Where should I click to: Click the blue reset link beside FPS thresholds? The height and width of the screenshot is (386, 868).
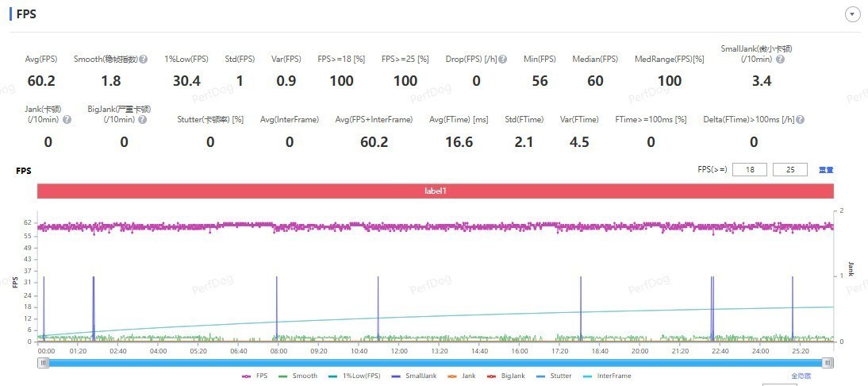click(x=826, y=170)
